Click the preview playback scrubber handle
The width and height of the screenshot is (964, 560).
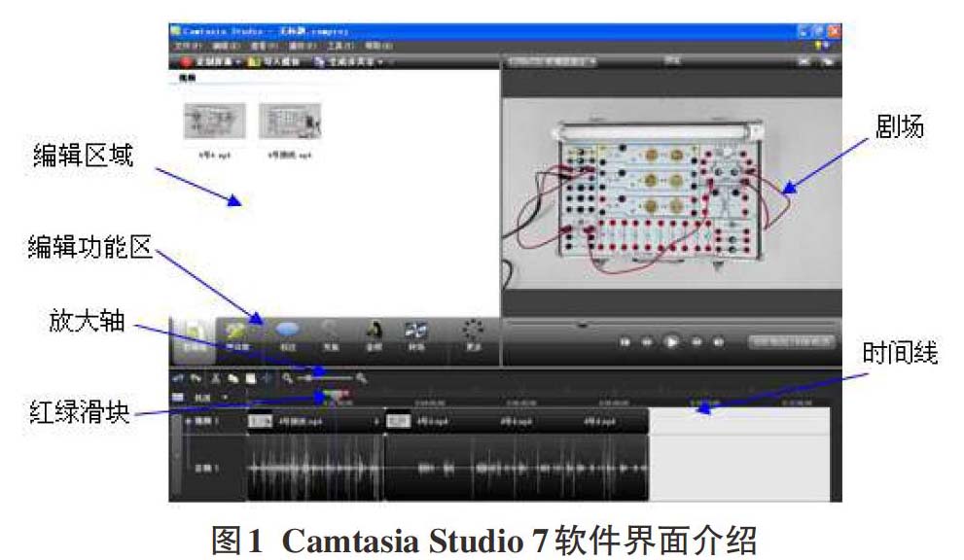tap(583, 324)
